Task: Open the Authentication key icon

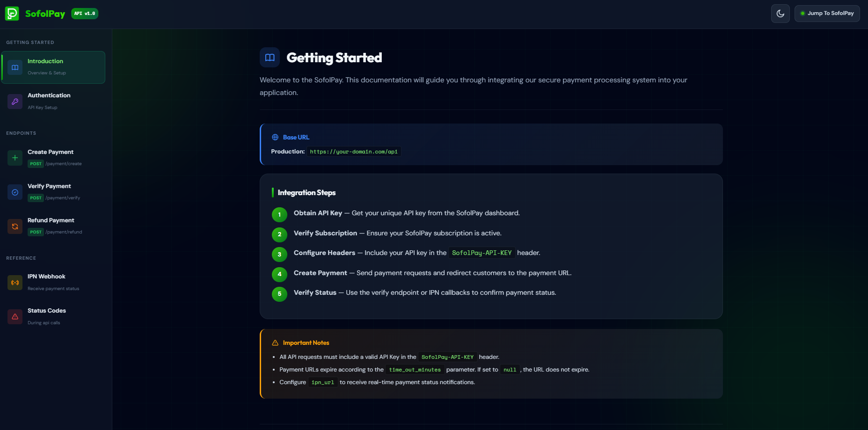Action: [x=15, y=102]
